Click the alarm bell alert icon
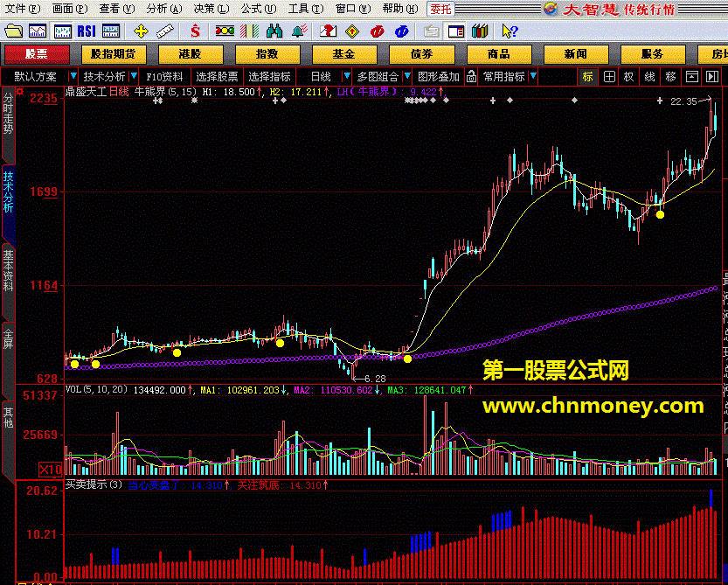Image resolution: width=728 pixels, height=585 pixels. 300,31
